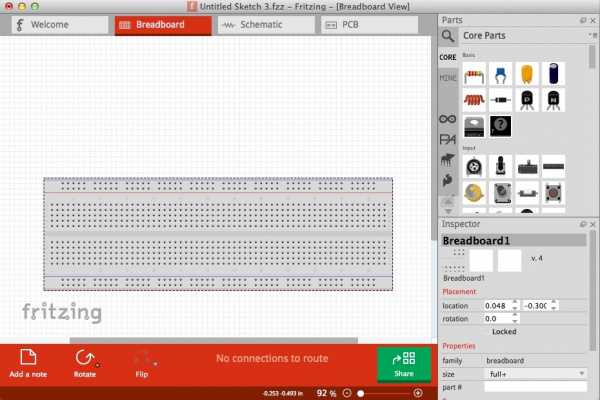The width and height of the screenshot is (600, 400).
Task: Click the zoom slider handle
Action: pos(360,393)
